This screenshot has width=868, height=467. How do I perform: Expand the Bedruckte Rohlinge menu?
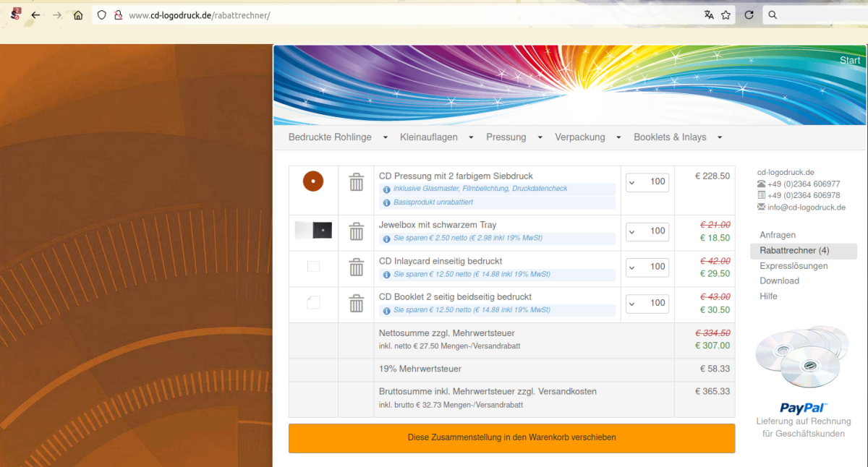coord(338,137)
